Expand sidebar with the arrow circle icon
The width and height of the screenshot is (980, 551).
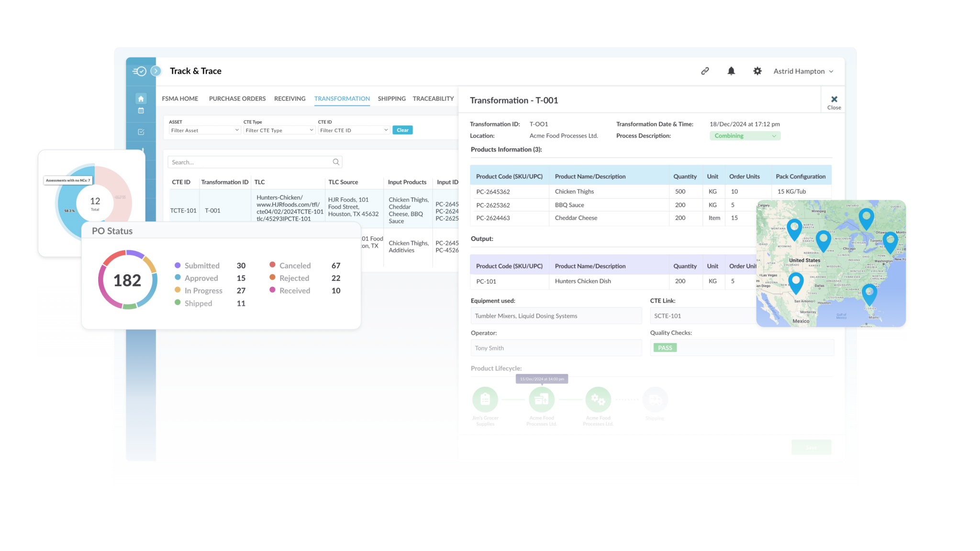[156, 71]
